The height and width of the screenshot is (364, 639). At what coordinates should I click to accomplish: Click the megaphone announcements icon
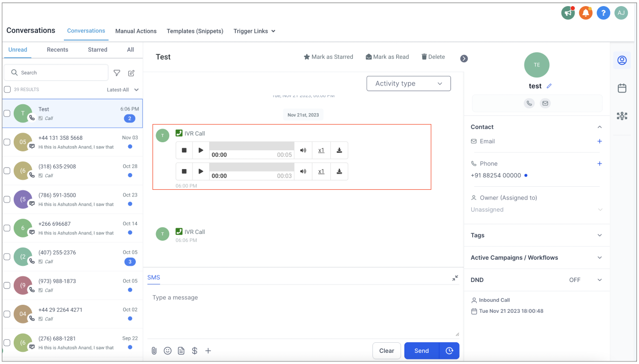click(568, 13)
